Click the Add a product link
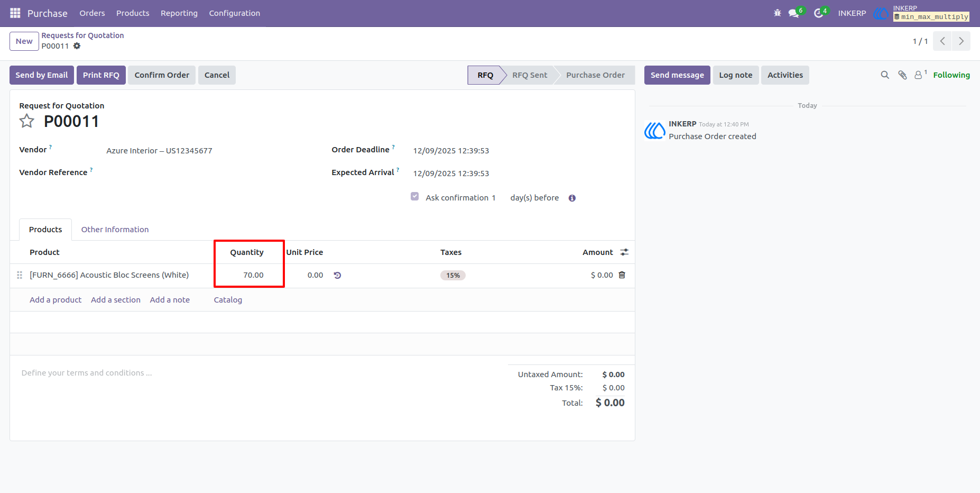The image size is (980, 493). point(56,300)
